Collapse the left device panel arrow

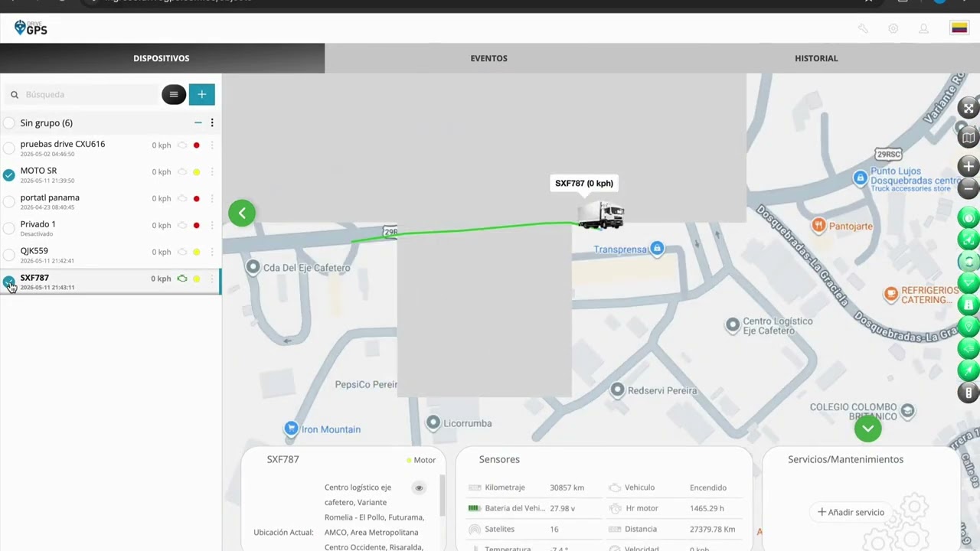(242, 213)
